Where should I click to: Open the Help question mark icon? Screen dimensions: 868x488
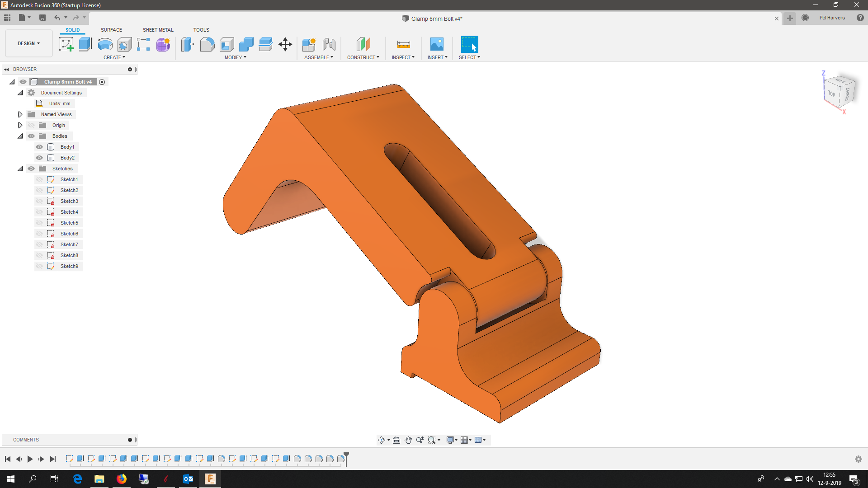860,18
